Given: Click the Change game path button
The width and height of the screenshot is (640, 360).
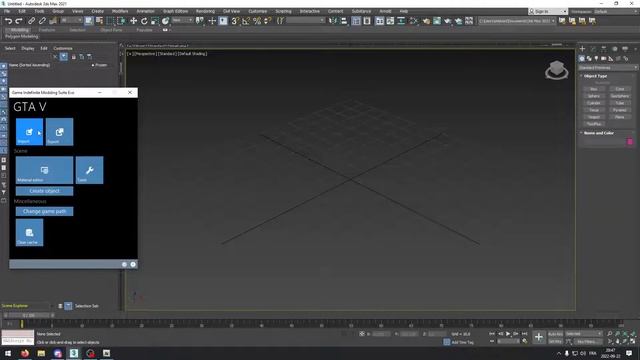Looking at the screenshot, I should pos(44,211).
